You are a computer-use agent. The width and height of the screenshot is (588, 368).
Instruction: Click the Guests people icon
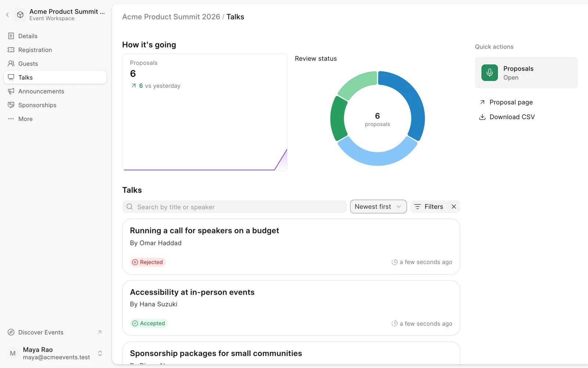[11, 64]
